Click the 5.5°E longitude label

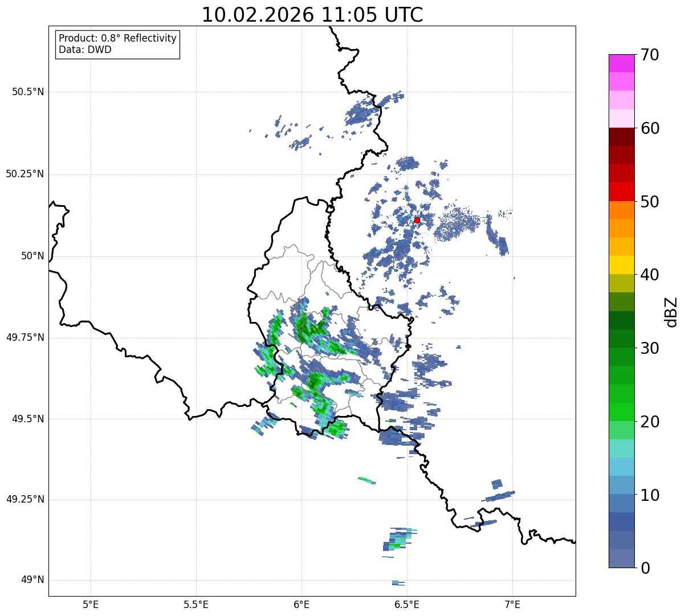[196, 604]
